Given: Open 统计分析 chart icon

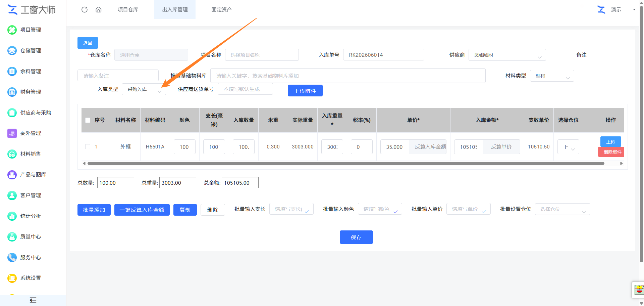Looking at the screenshot, I should [12, 216].
